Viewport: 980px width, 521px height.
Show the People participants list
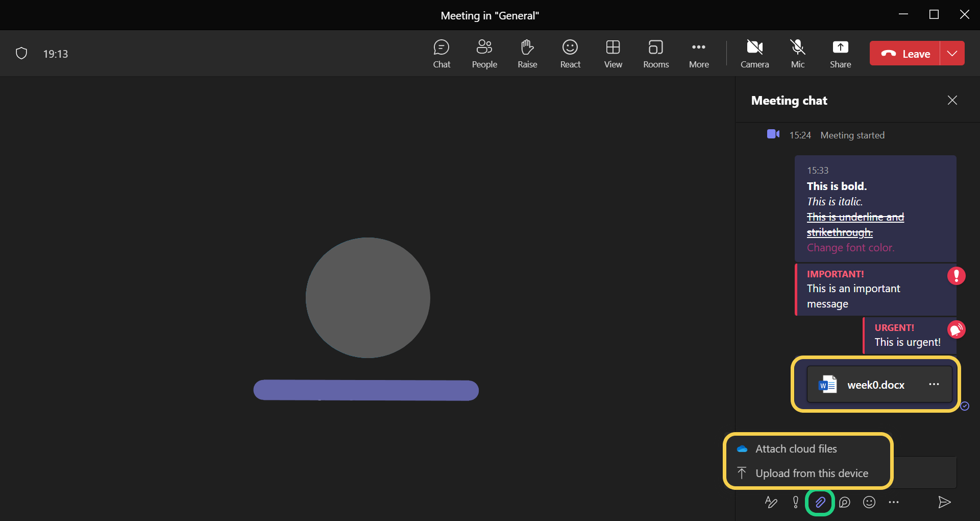(484, 53)
